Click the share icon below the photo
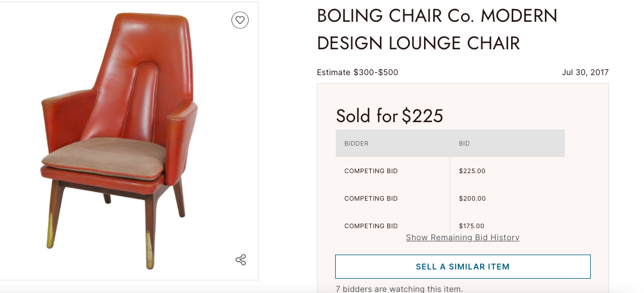The width and height of the screenshot is (644, 293). tap(241, 260)
